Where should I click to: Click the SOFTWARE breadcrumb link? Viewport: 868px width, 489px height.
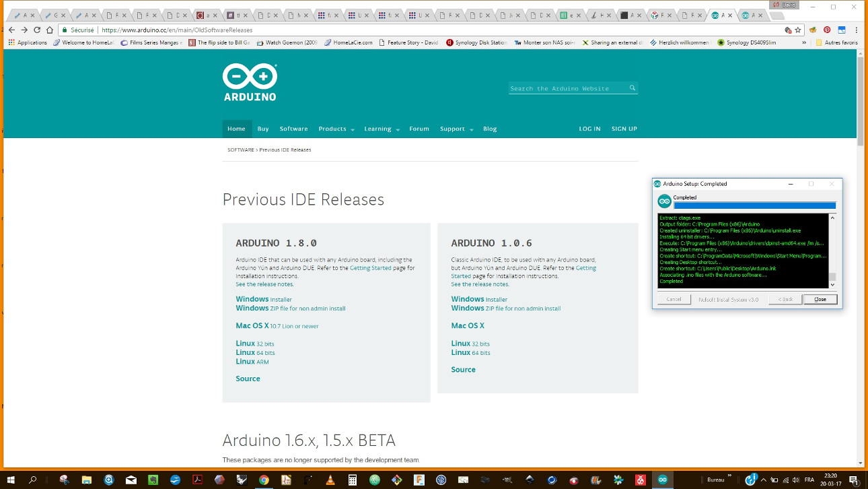point(241,150)
